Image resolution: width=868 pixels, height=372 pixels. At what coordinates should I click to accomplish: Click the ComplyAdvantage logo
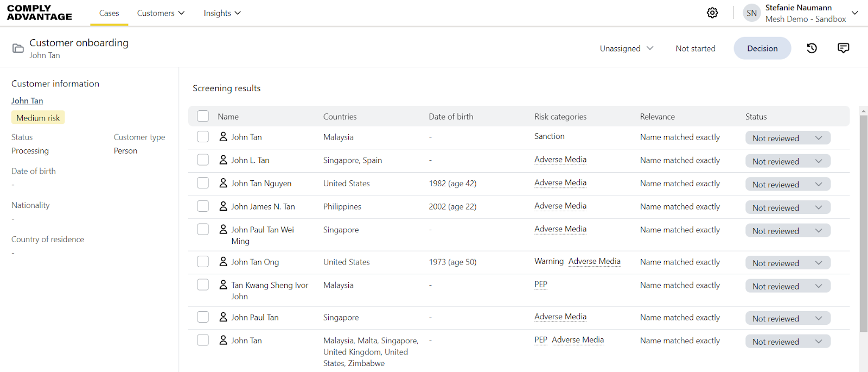click(x=39, y=13)
